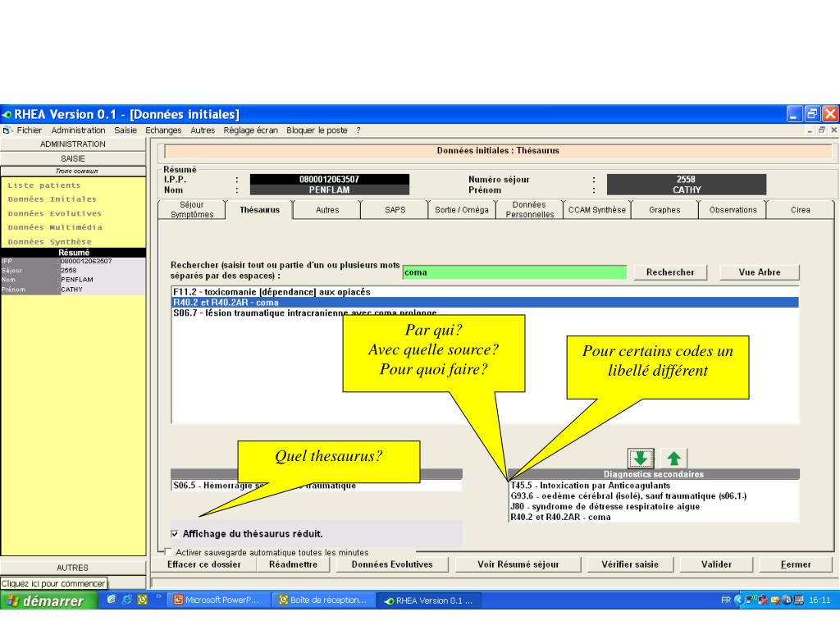The image size is (840, 630).
Task: Select R40.2 et R40.2AR coma search result
Action: point(485,303)
